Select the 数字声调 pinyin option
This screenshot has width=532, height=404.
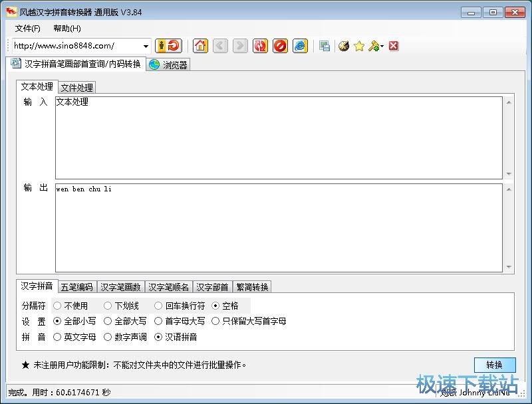(125, 337)
